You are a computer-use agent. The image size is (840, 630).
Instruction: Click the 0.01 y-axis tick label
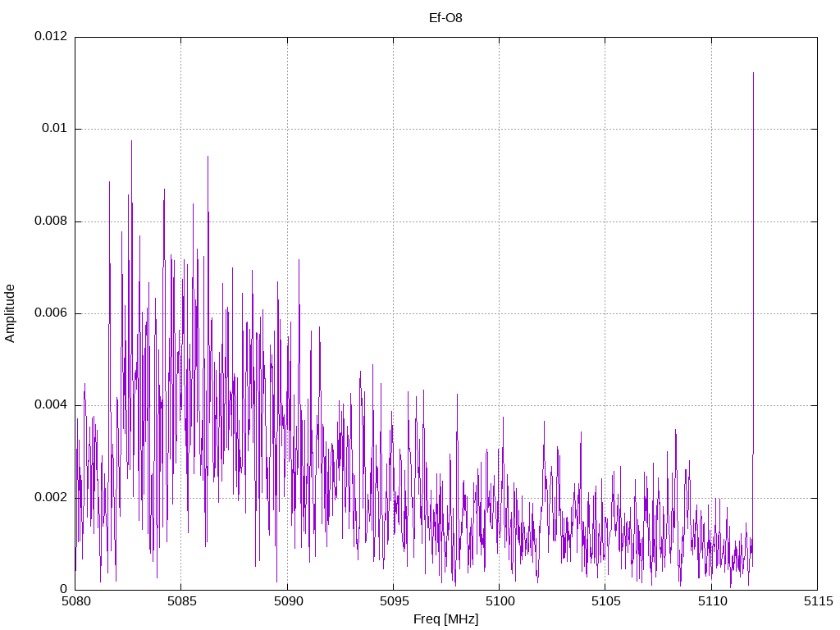coord(55,128)
